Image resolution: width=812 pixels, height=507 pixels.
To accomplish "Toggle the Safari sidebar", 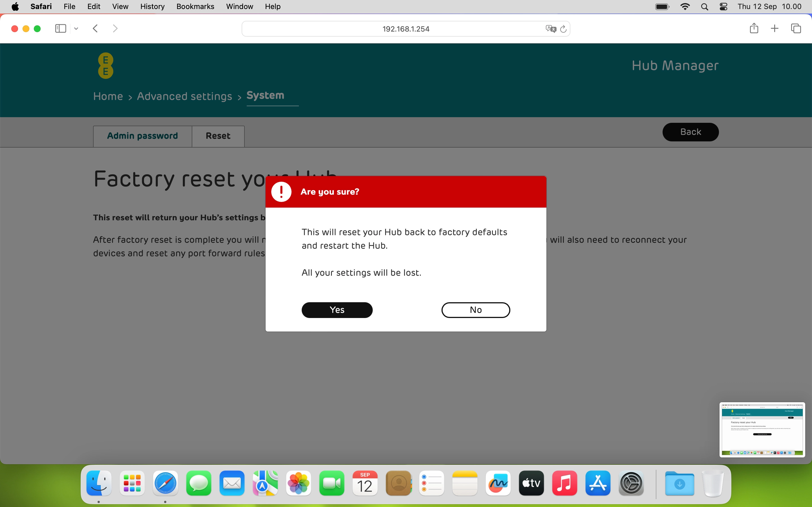I will point(60,28).
